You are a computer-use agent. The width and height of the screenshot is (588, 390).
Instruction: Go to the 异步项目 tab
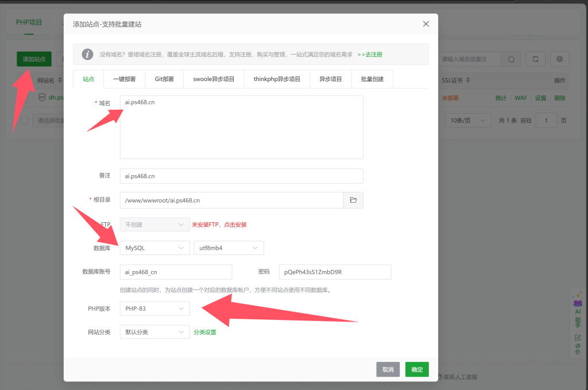tap(330, 79)
